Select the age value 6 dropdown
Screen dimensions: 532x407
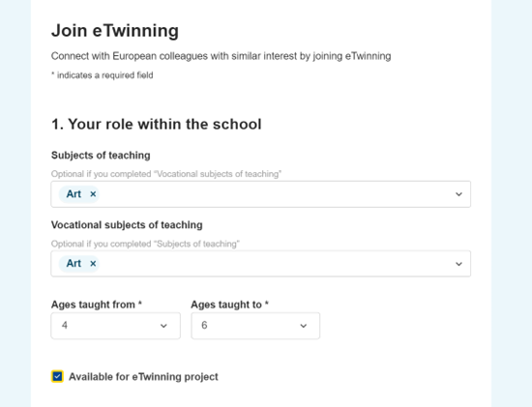coord(255,326)
